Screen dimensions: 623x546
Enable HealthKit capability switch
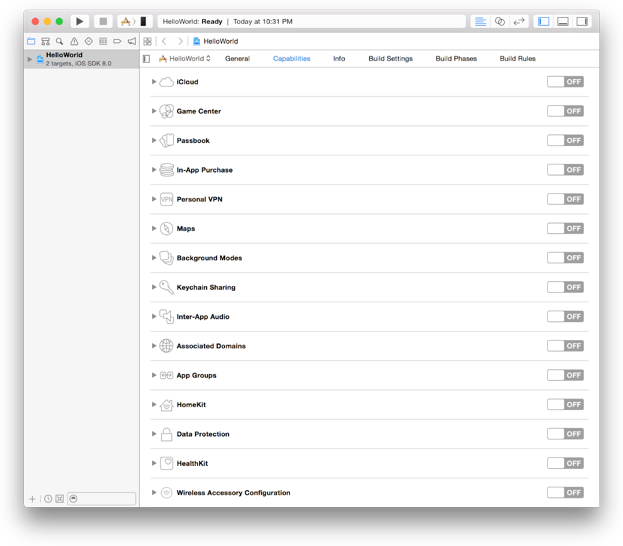tap(565, 463)
